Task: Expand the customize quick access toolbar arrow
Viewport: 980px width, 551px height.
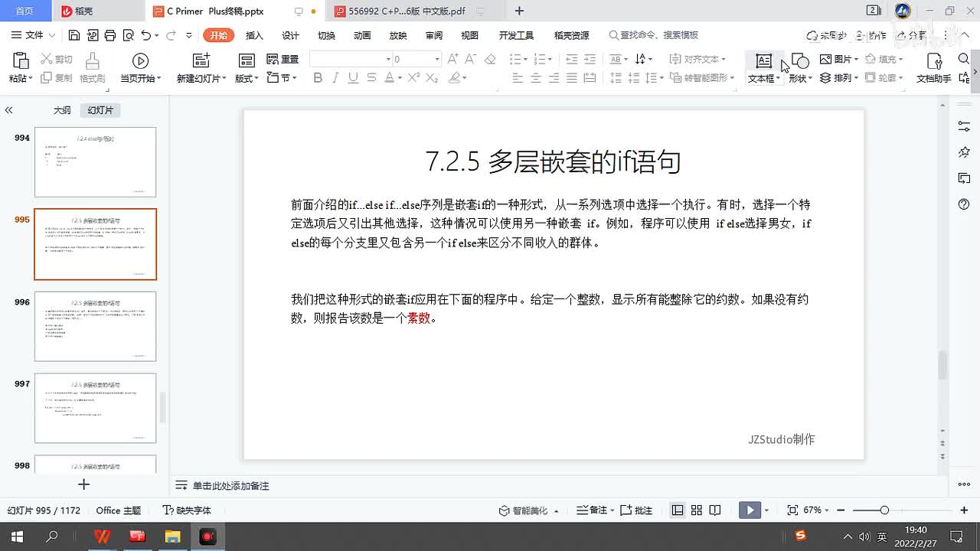Action: tap(191, 35)
